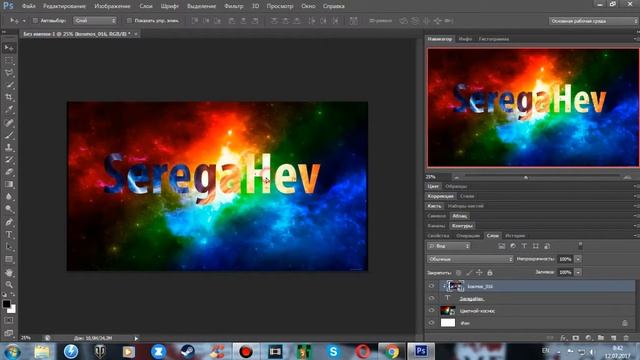Open the tool preset picker arrow
This screenshot has height=360, width=640.
pyautogui.click(x=24, y=20)
